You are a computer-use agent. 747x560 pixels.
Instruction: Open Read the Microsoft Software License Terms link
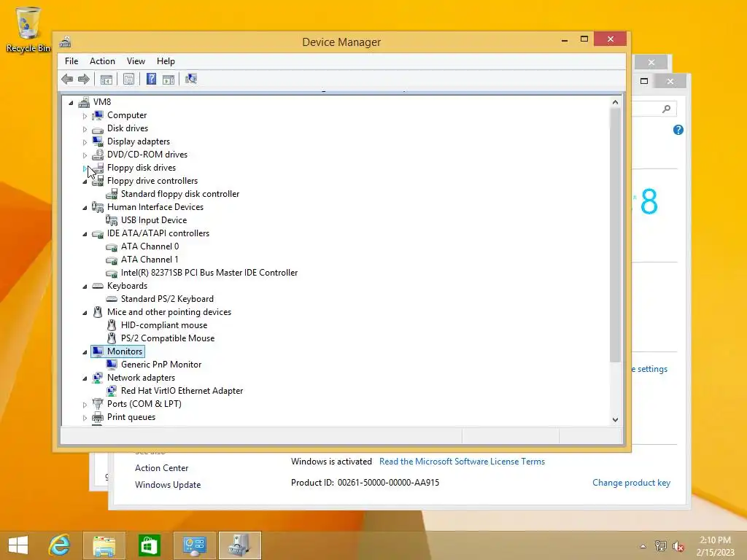462,462
